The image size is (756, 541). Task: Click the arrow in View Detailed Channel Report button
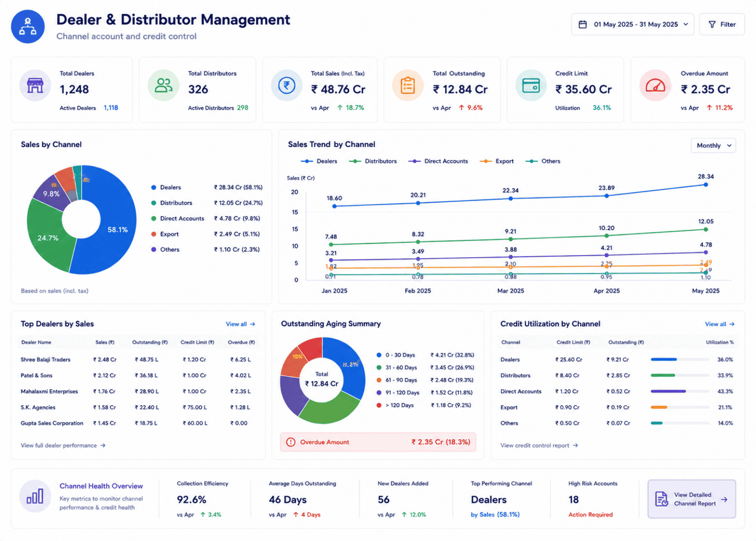click(724, 499)
